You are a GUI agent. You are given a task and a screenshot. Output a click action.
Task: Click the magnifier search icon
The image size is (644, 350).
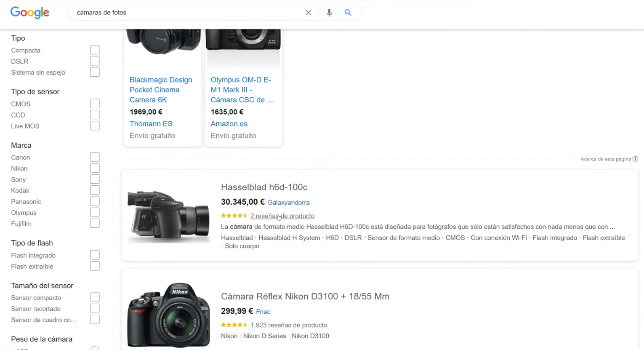point(348,13)
